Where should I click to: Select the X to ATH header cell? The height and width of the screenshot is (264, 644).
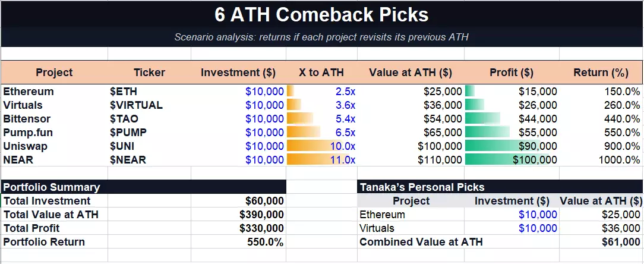(321, 73)
